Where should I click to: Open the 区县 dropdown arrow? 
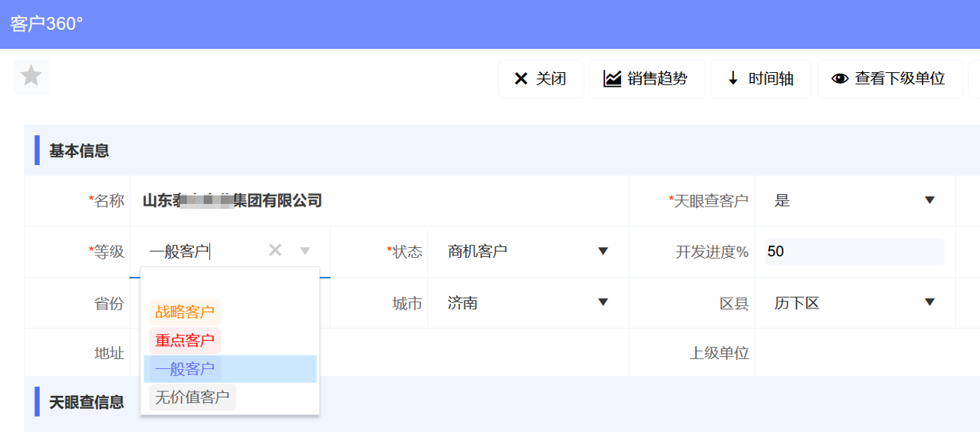[x=929, y=302]
